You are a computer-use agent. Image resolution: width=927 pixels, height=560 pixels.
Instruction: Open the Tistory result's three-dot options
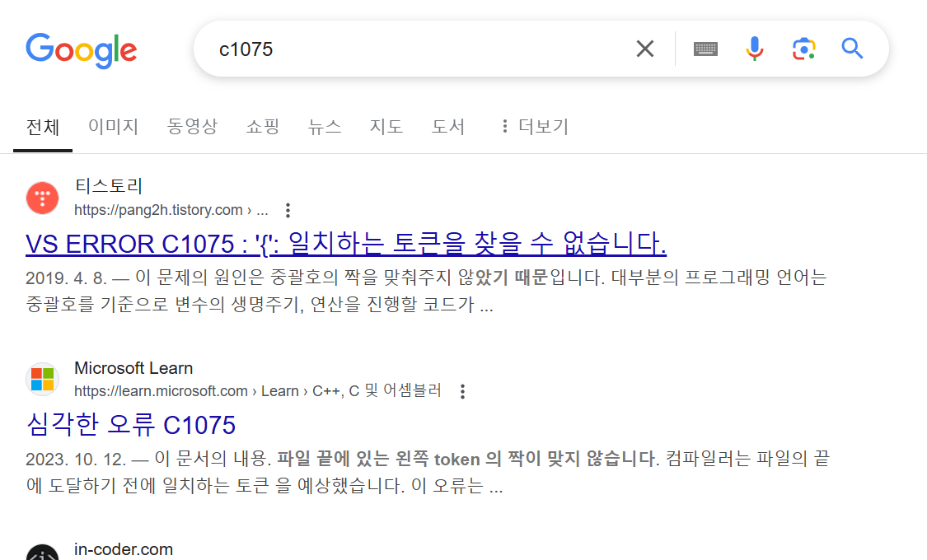click(x=288, y=210)
